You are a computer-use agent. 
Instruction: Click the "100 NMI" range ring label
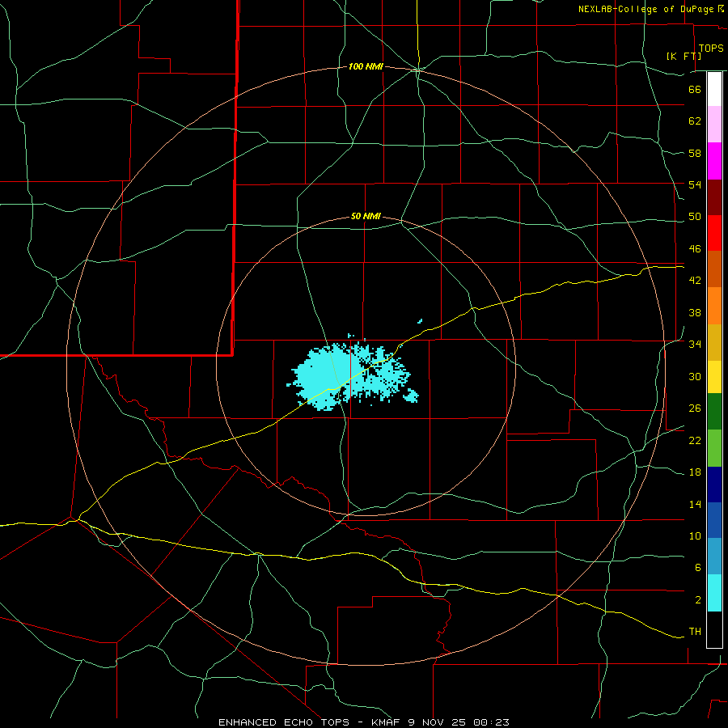[366, 66]
